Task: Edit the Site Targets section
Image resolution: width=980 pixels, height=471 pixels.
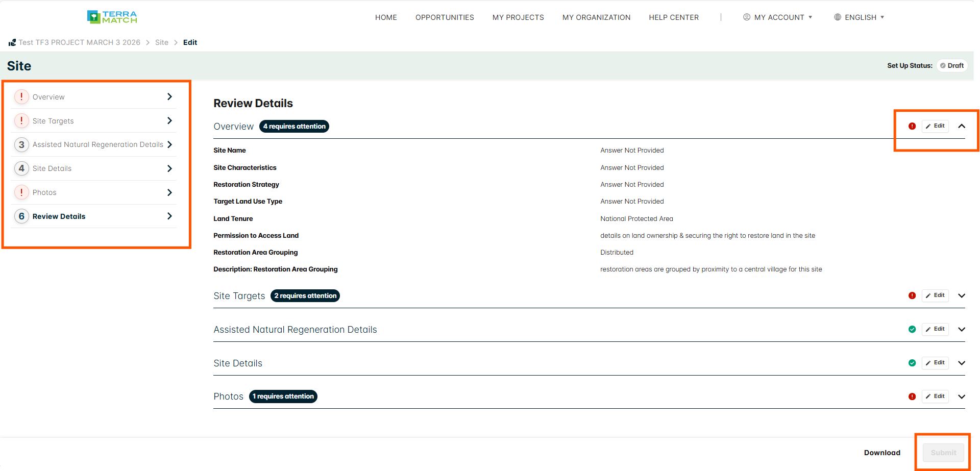Action: [x=935, y=295]
